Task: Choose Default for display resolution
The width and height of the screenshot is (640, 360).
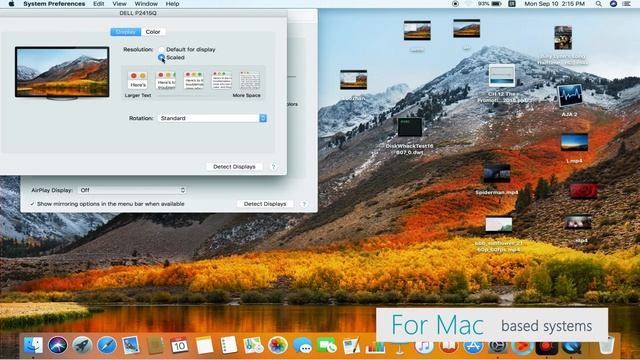Action: tap(162, 49)
